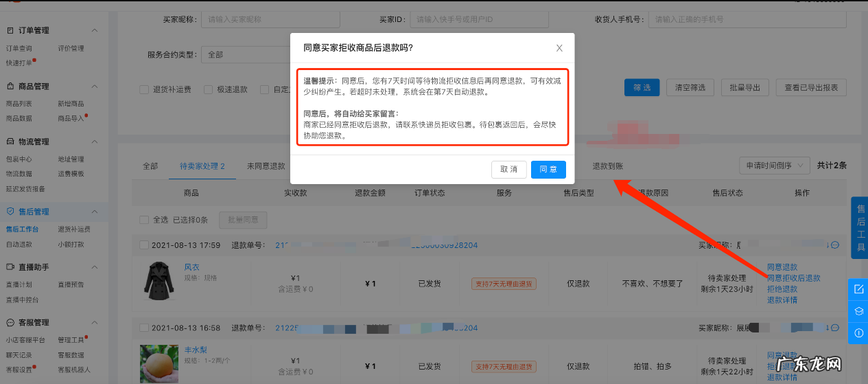The image size is (868, 384).
Task: Click 同意 button in the dialog
Action: (548, 170)
